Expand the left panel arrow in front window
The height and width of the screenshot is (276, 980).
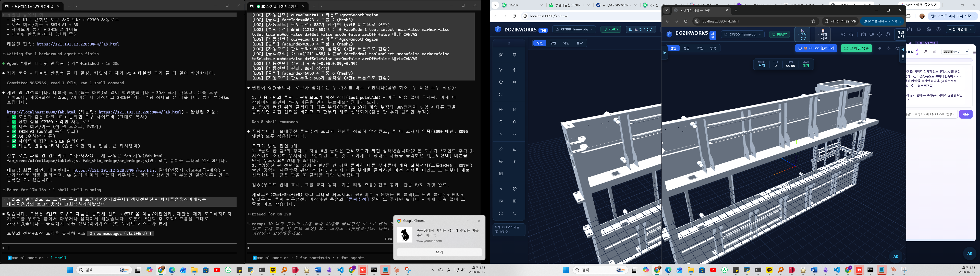(665, 53)
